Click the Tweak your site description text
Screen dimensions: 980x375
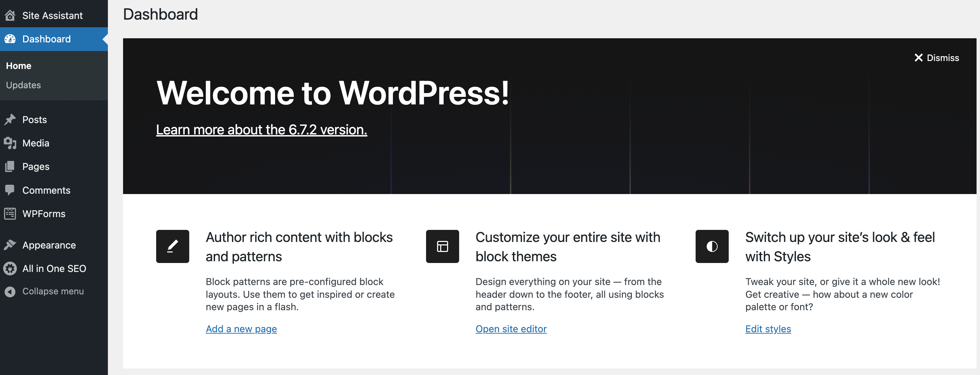842,294
